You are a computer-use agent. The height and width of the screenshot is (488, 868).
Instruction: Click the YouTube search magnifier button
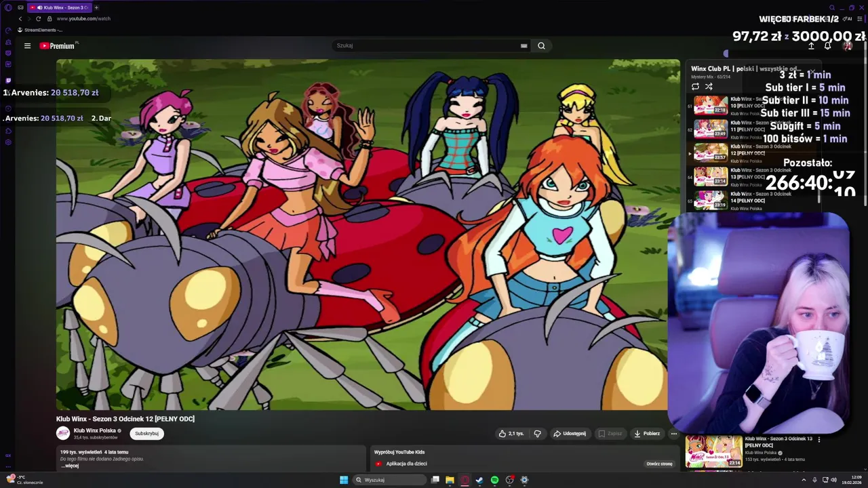pos(541,46)
